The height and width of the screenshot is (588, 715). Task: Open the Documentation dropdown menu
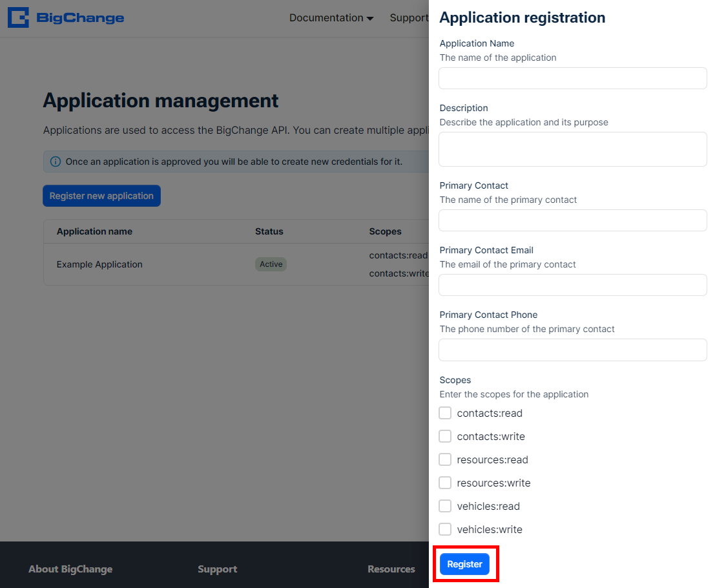click(x=331, y=18)
